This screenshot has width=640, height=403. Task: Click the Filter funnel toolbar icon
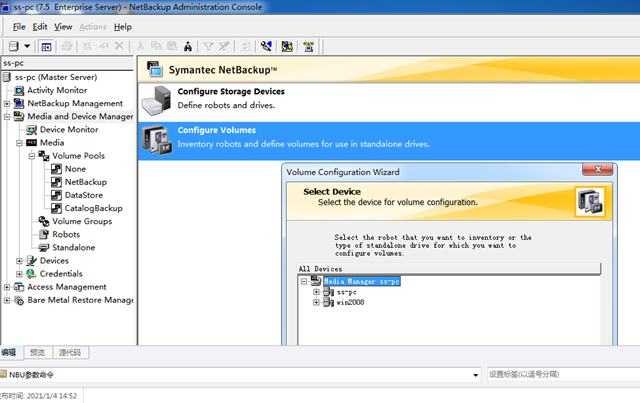click(208, 46)
